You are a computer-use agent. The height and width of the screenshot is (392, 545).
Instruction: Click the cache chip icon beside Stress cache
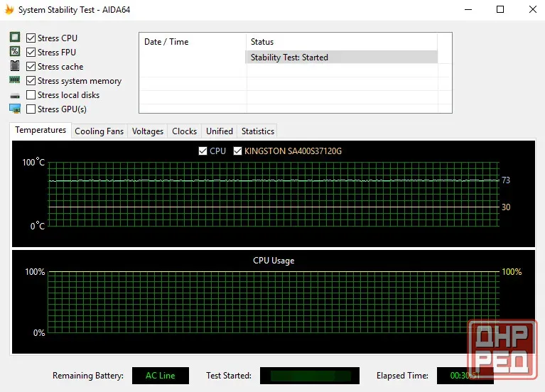pyautogui.click(x=15, y=65)
